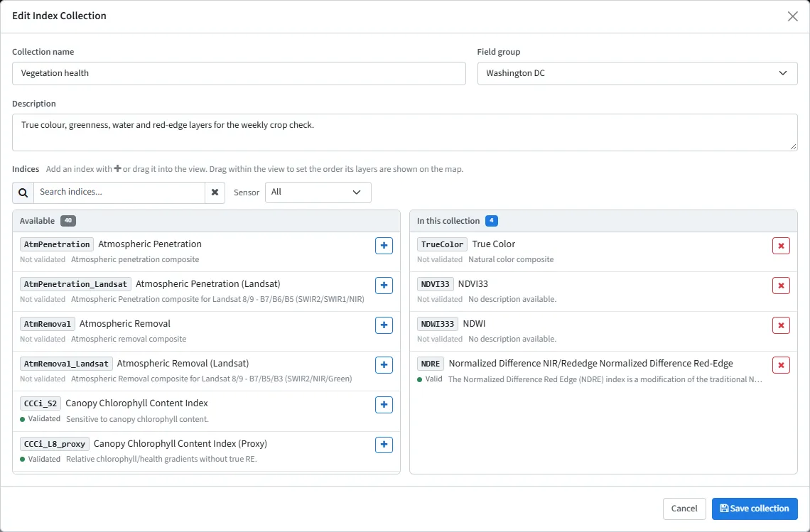The image size is (810, 532).
Task: Save the collection
Action: [x=755, y=509]
